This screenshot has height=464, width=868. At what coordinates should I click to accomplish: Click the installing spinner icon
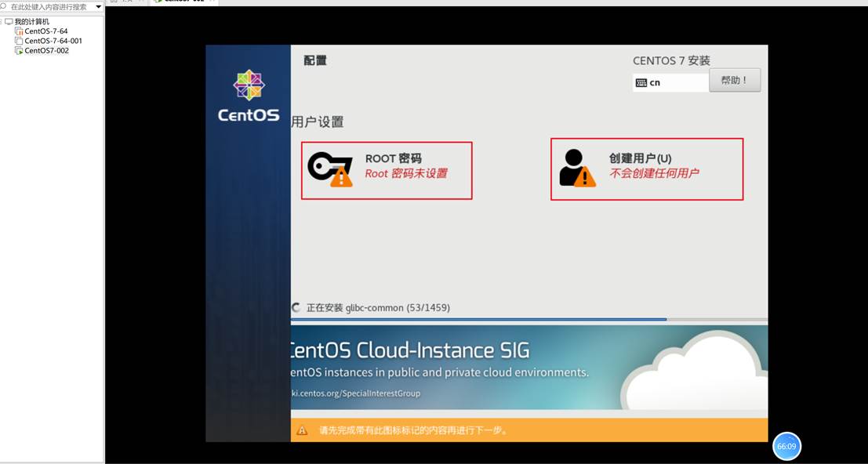tap(296, 307)
